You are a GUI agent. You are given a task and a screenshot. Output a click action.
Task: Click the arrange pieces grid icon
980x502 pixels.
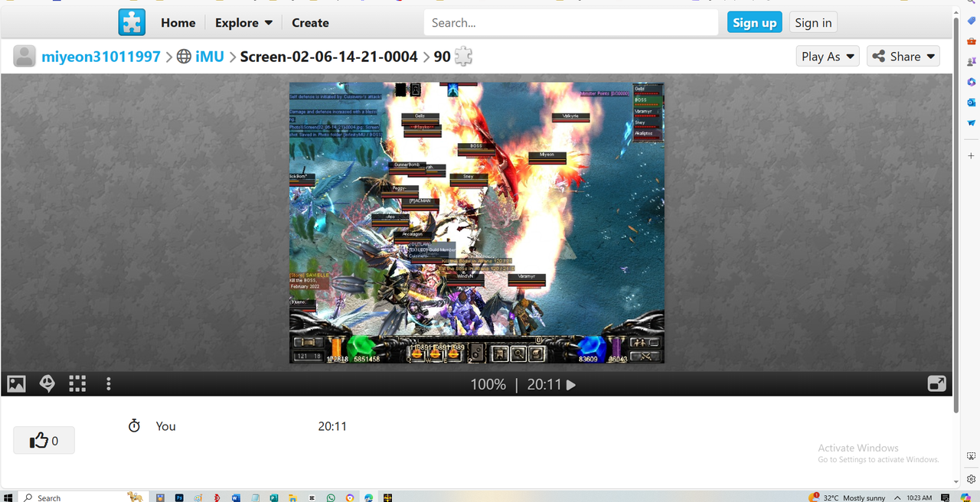point(77,384)
